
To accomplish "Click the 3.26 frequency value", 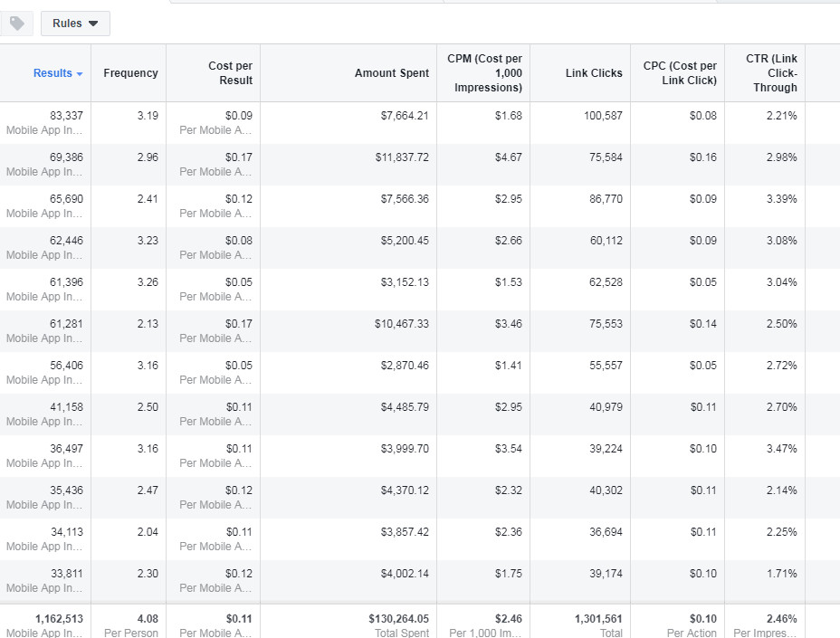I will click(147, 282).
